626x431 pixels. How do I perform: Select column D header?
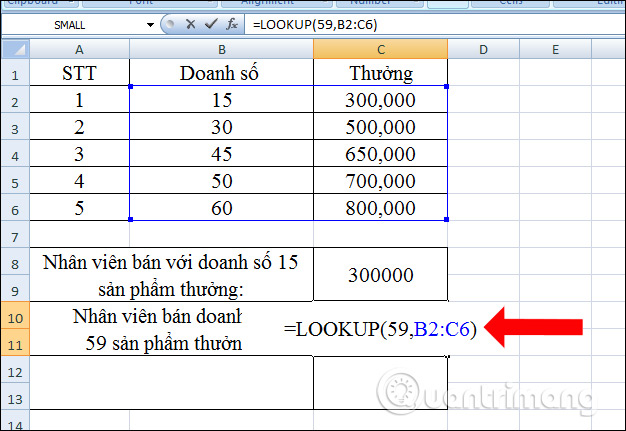[483, 49]
